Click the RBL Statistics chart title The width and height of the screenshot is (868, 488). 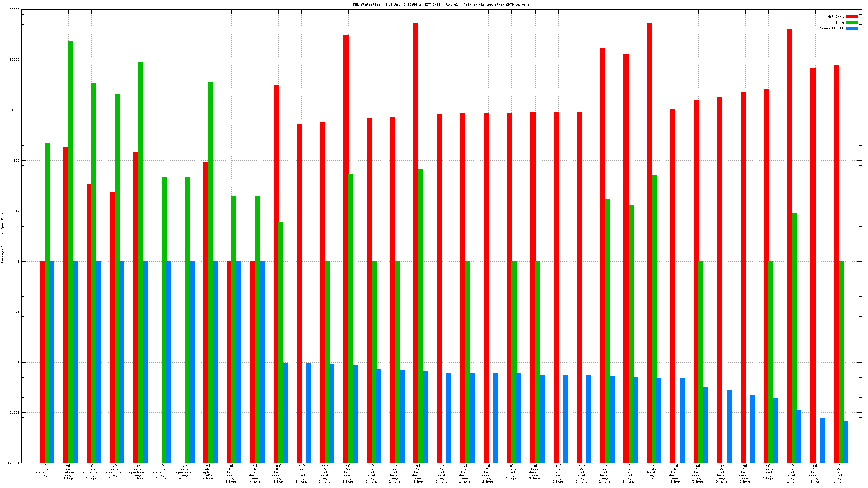coord(441,5)
